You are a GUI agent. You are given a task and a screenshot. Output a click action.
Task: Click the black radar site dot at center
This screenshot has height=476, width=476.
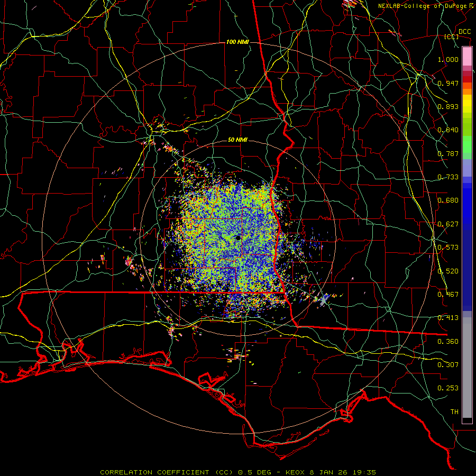[239, 237]
